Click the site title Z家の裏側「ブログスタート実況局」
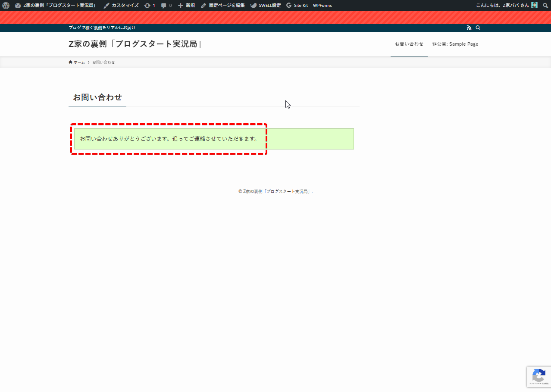 135,44
